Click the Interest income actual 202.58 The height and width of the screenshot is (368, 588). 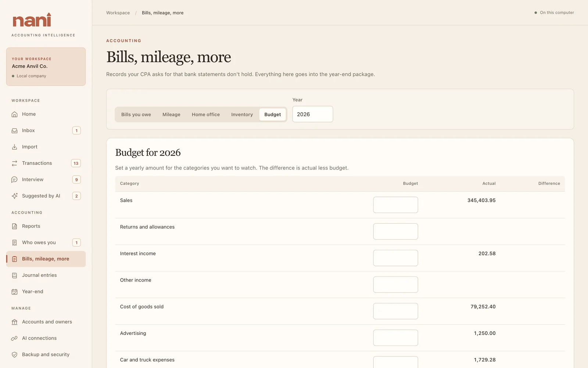tap(487, 254)
